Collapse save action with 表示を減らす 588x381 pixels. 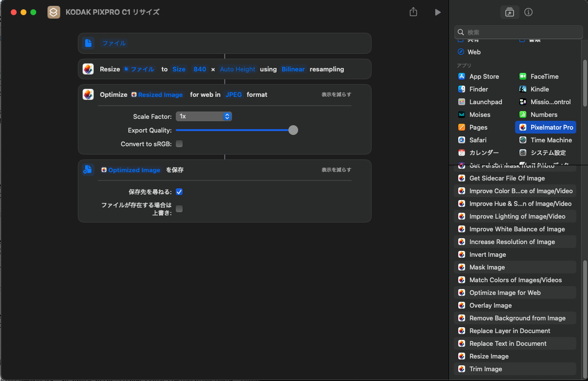point(336,170)
